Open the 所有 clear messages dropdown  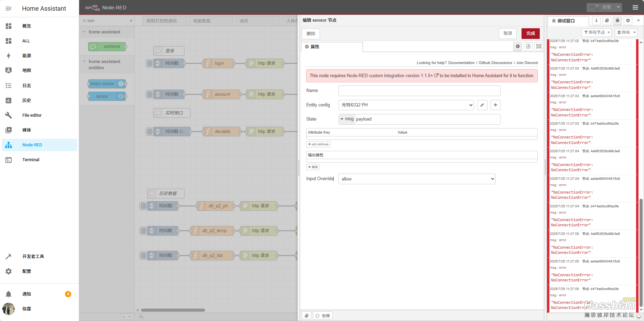(x=626, y=32)
